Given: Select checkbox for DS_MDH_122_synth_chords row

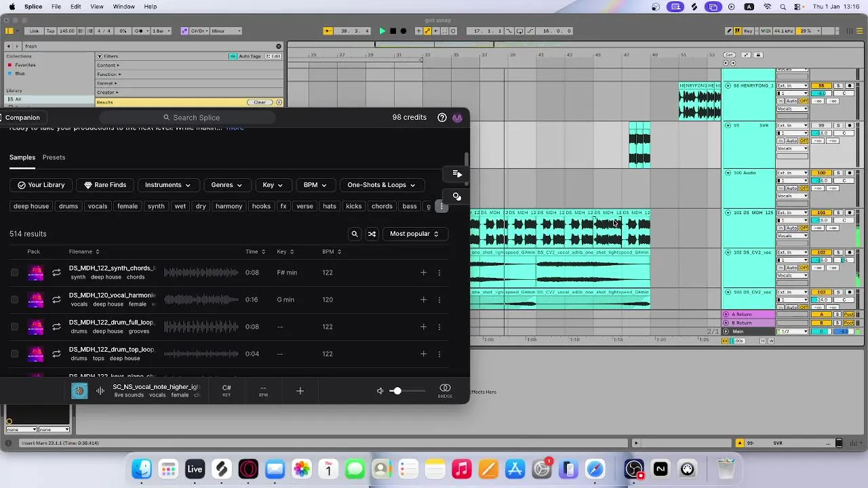Looking at the screenshot, I should point(14,272).
